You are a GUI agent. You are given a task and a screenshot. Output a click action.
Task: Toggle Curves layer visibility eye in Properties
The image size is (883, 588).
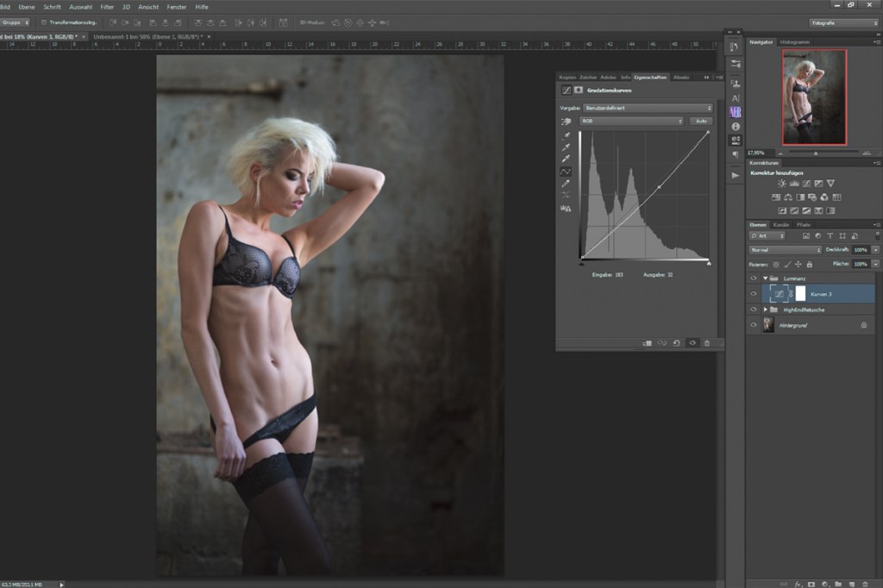692,342
